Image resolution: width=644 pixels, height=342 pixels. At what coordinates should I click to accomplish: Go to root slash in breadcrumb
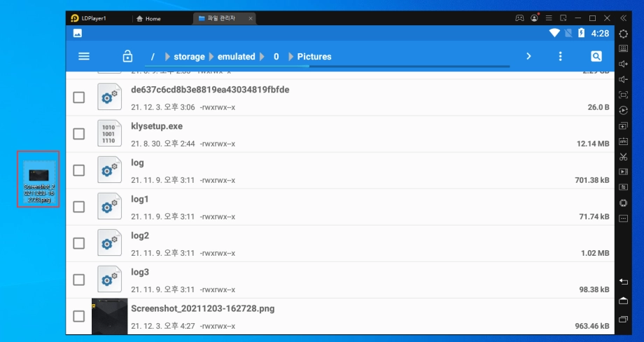[x=153, y=57]
